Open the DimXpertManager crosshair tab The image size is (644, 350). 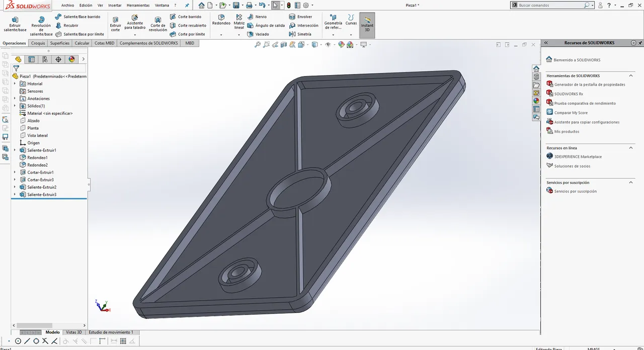click(x=58, y=59)
